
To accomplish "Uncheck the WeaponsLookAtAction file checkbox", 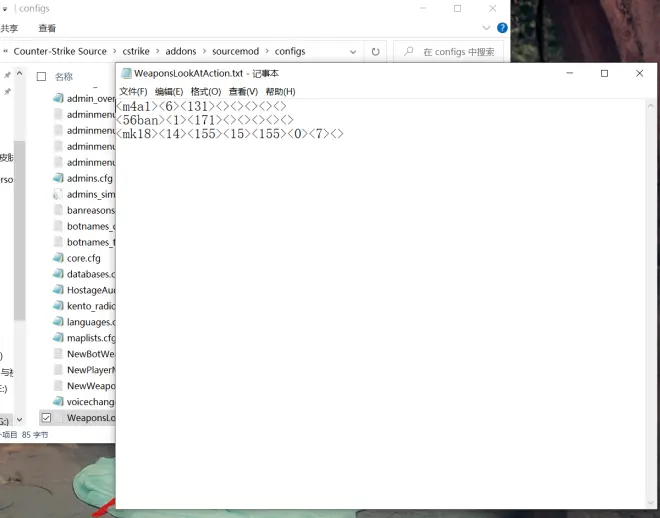I will pyautogui.click(x=46, y=417).
